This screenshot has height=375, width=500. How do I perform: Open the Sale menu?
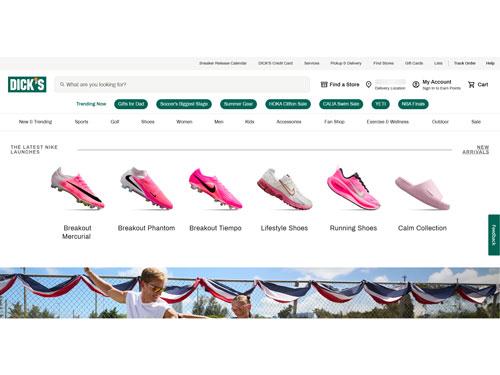coord(476,122)
